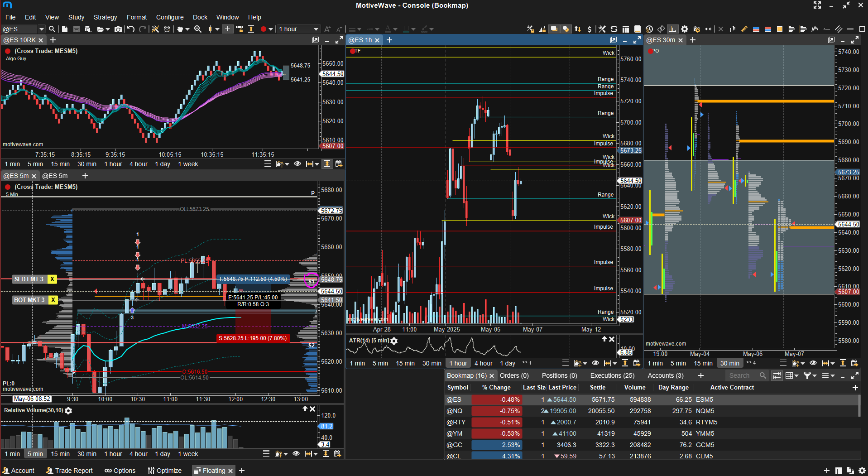
Task: Cancel the BOT MKT 3 order with X
Action: tap(53, 300)
